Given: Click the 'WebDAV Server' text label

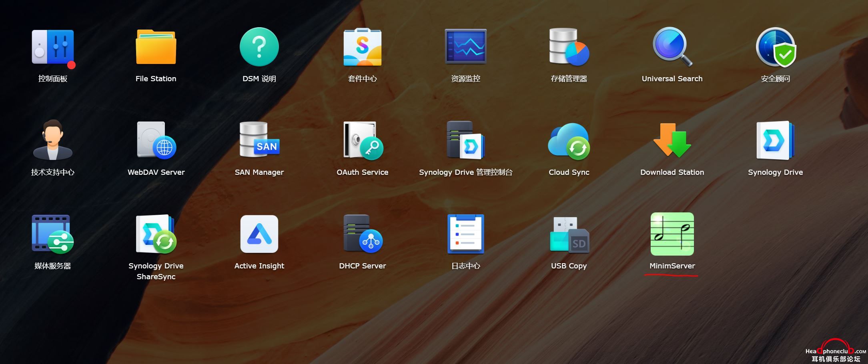Looking at the screenshot, I should tap(156, 172).
